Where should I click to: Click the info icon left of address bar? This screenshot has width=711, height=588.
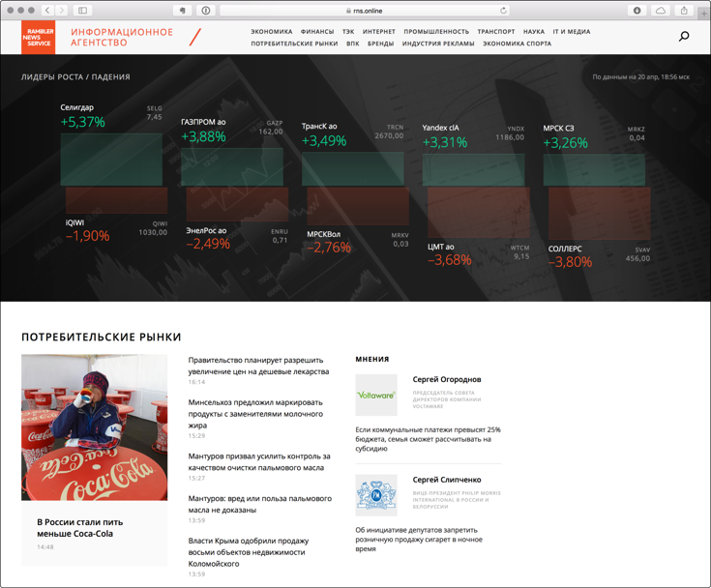(206, 10)
